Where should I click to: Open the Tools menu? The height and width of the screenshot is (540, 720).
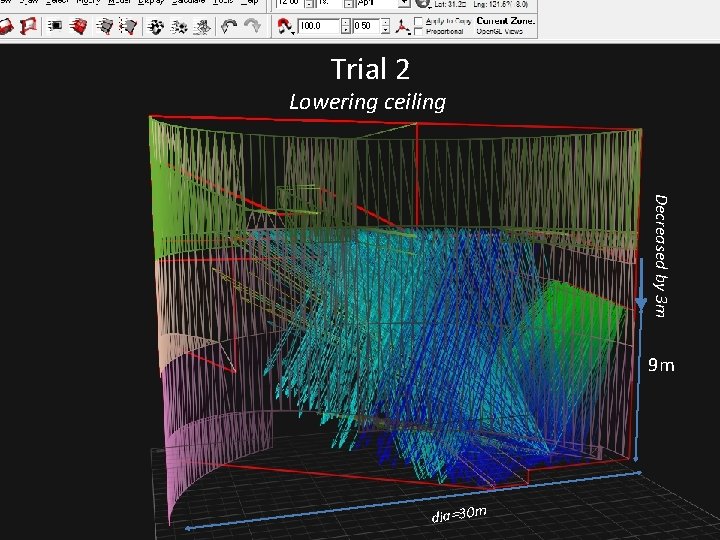(223, 2)
